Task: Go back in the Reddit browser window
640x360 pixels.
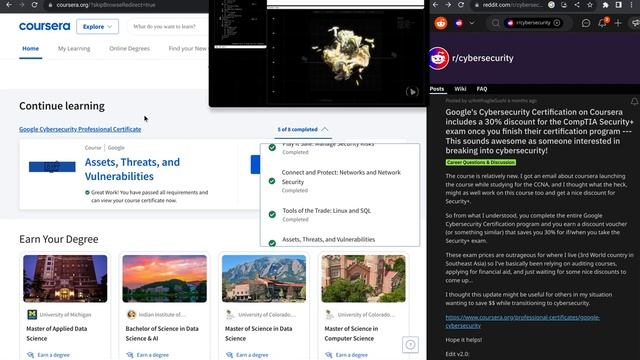Action: click(x=436, y=5)
